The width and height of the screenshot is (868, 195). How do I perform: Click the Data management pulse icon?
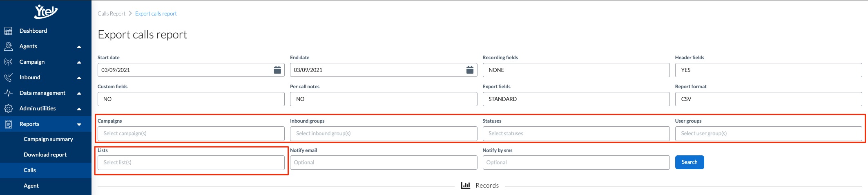click(x=8, y=93)
